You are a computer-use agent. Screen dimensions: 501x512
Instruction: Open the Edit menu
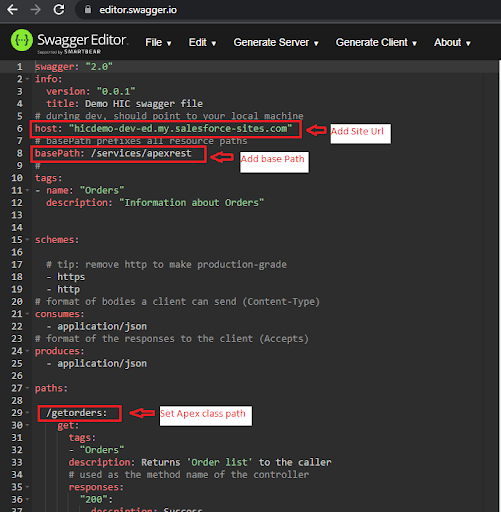click(x=202, y=43)
